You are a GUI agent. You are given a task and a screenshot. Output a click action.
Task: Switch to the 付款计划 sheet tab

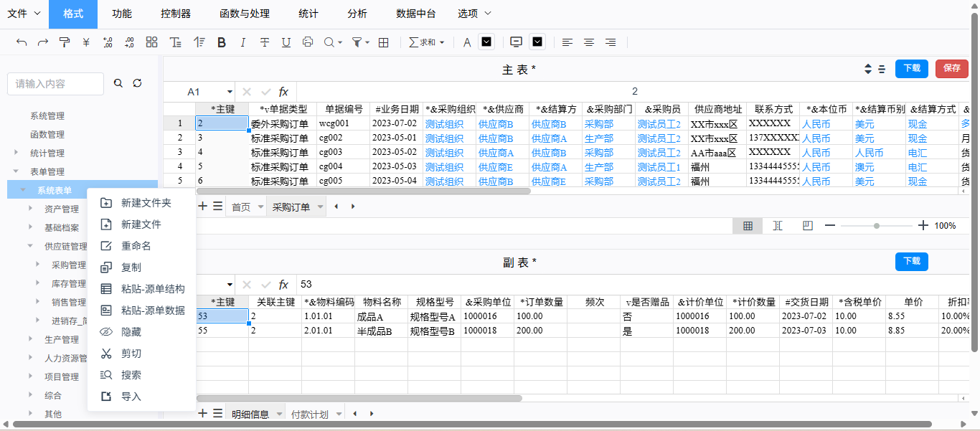tap(309, 414)
